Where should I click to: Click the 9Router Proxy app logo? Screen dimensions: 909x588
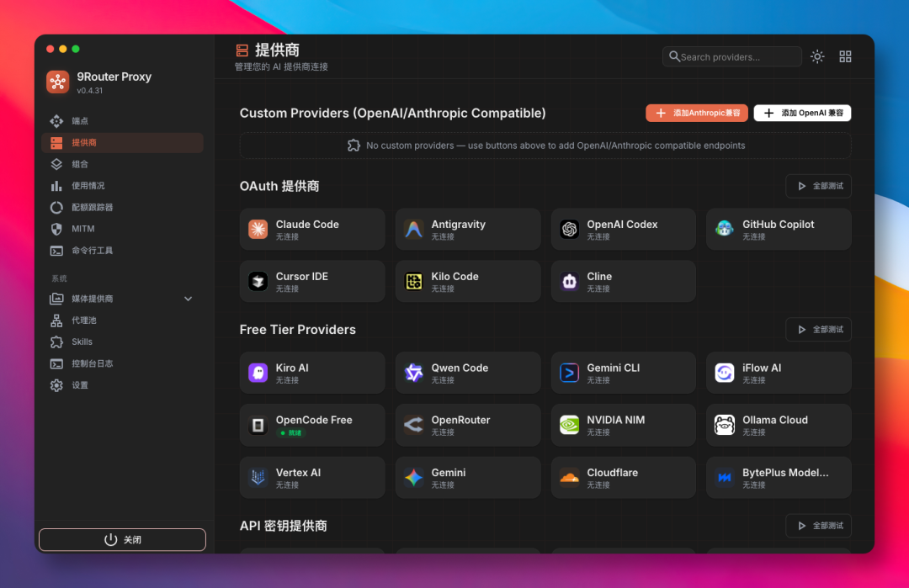[x=58, y=82]
